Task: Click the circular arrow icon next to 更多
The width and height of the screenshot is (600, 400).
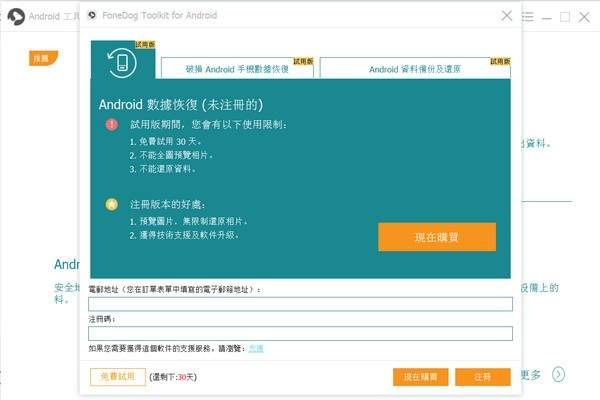Action: (x=558, y=374)
